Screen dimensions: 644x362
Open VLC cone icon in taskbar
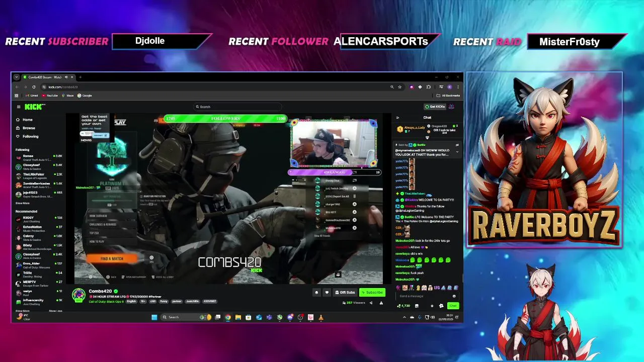click(x=321, y=317)
